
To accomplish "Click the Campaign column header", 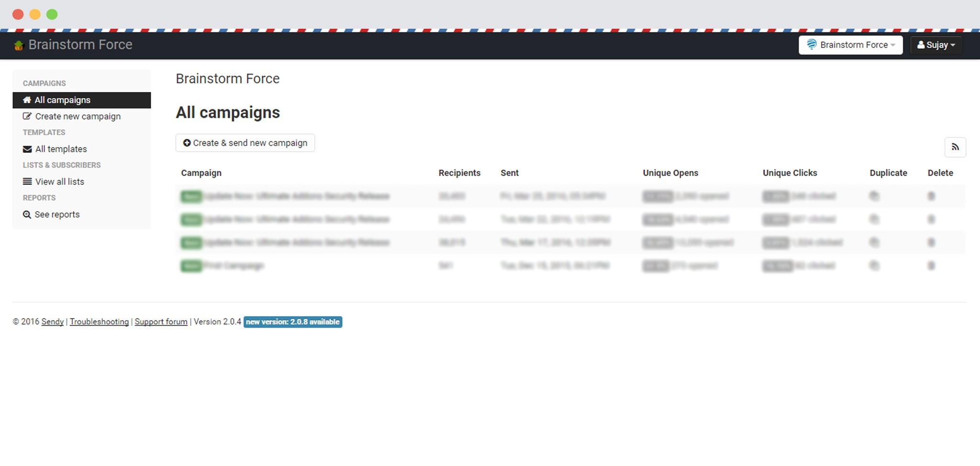I will pyautogui.click(x=201, y=173).
